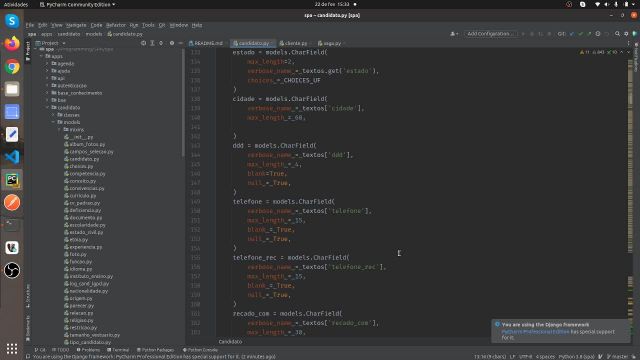Click the Update Project git icon

[571, 34]
